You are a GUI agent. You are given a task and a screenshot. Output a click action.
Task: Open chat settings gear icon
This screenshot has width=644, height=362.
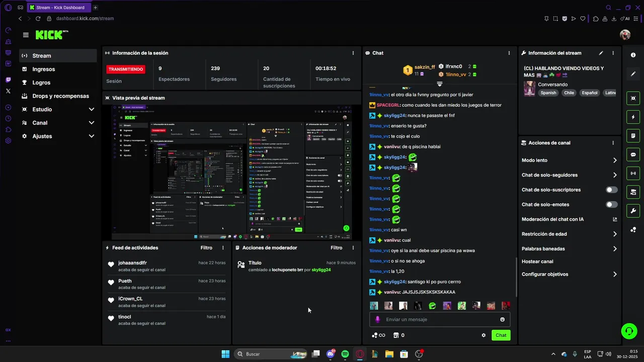click(x=484, y=335)
